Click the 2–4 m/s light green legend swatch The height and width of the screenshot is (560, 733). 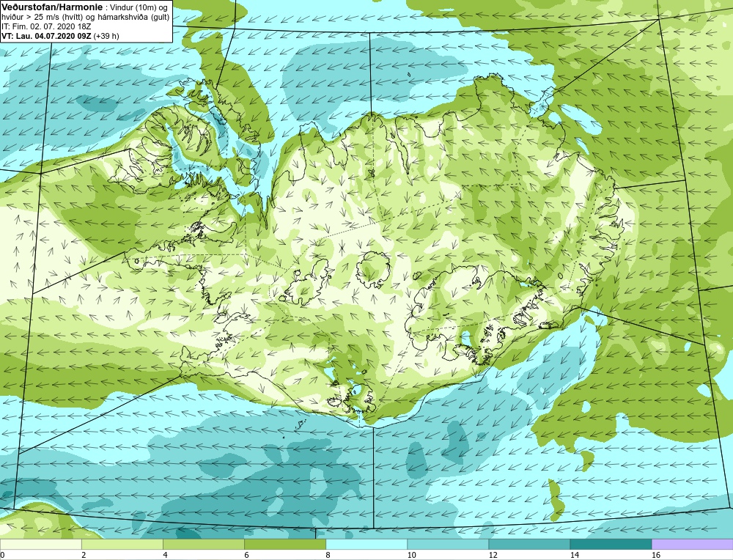[122, 544]
